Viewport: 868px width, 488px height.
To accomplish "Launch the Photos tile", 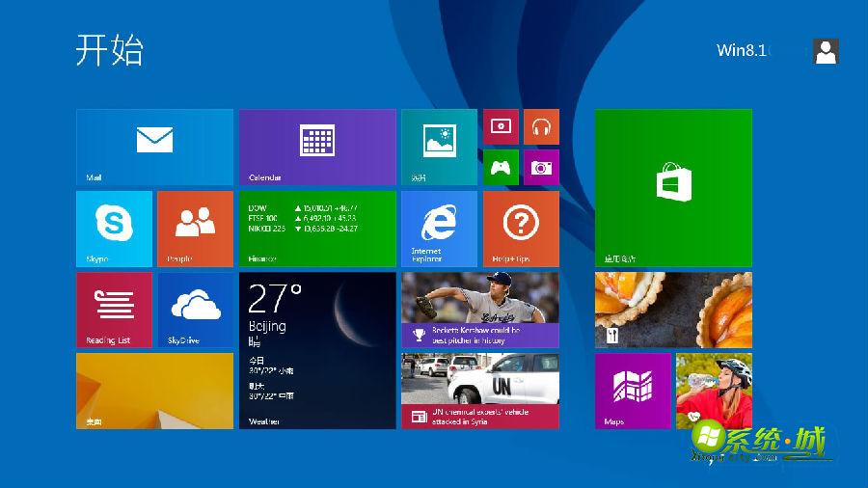I will [x=439, y=148].
